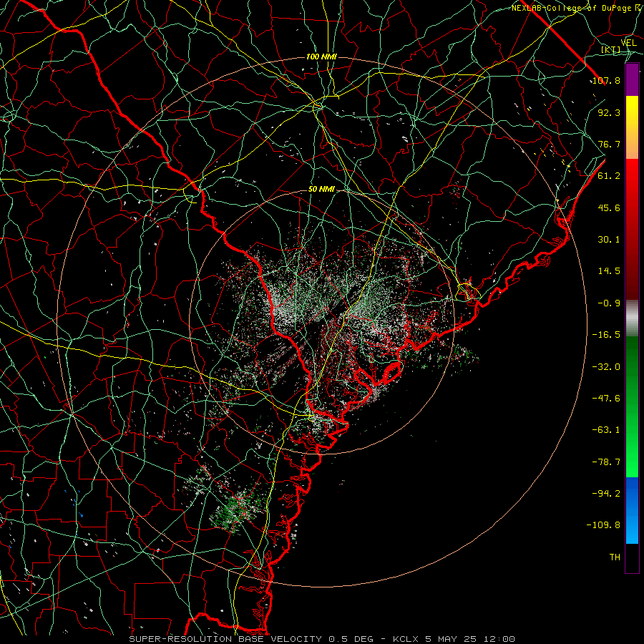Click the -63.1 legend value
The width and height of the screenshot is (644, 644).
pos(606,430)
